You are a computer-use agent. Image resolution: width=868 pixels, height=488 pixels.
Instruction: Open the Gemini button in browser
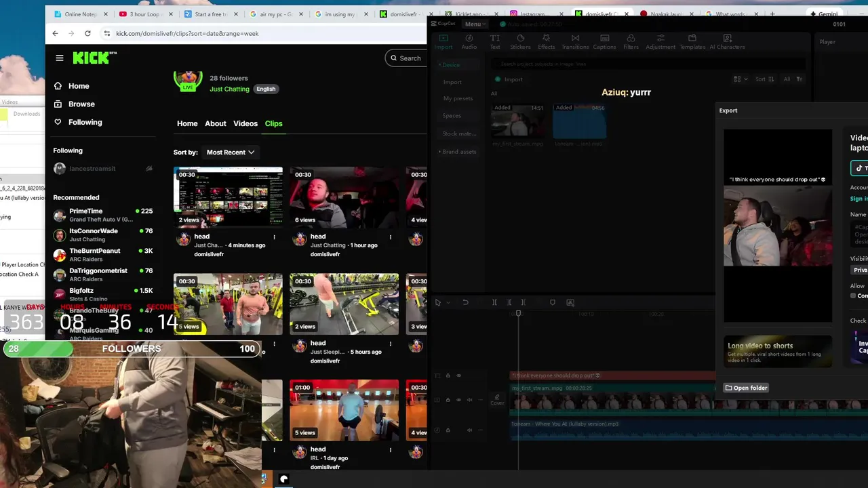click(x=823, y=14)
